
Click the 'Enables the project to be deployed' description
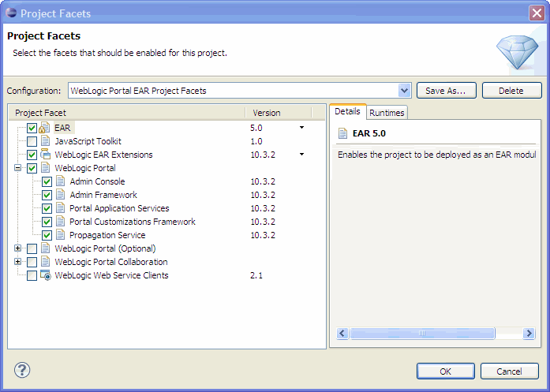[x=436, y=155]
